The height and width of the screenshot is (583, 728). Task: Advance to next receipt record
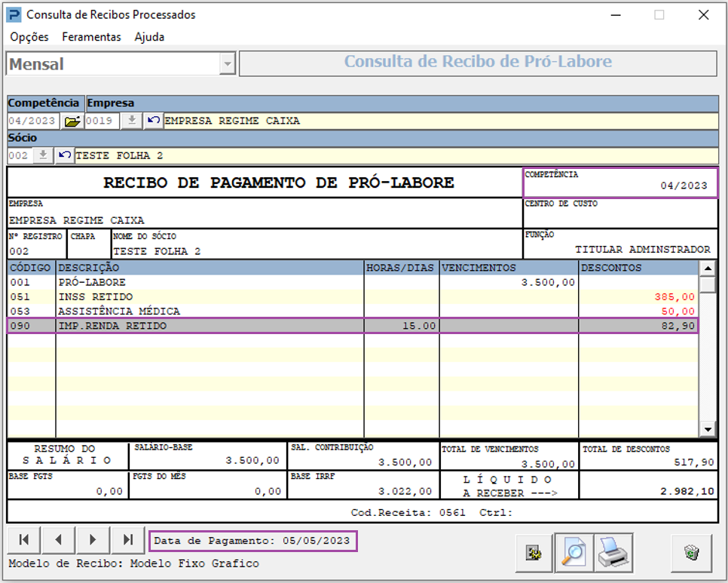[93, 540]
